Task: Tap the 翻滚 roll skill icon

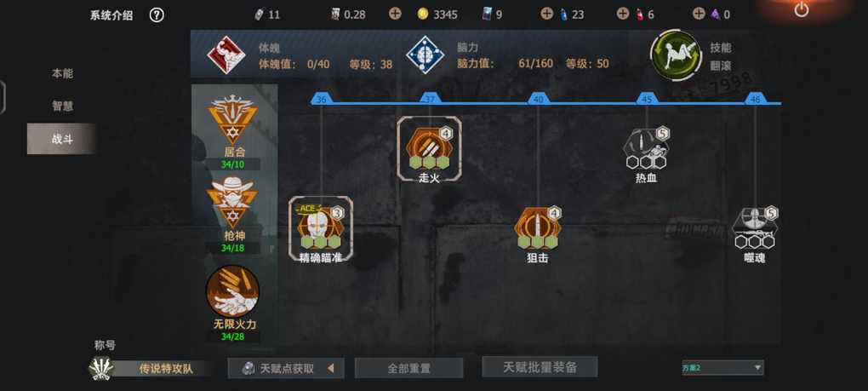Action: 676,55
